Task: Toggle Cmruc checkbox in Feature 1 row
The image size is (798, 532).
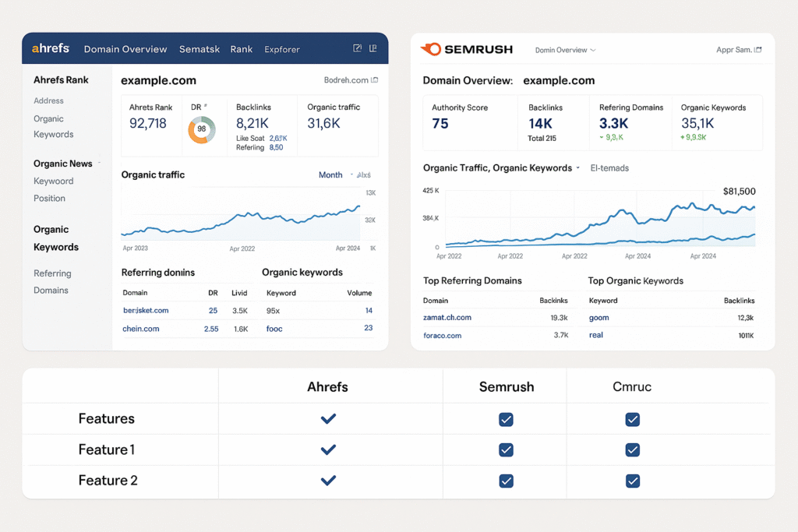Action: click(633, 450)
